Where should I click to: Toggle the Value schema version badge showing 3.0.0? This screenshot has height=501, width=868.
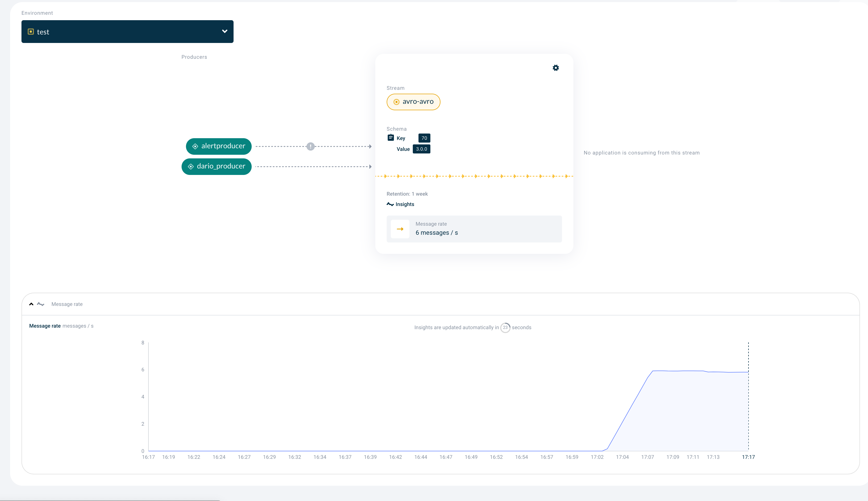click(x=421, y=149)
